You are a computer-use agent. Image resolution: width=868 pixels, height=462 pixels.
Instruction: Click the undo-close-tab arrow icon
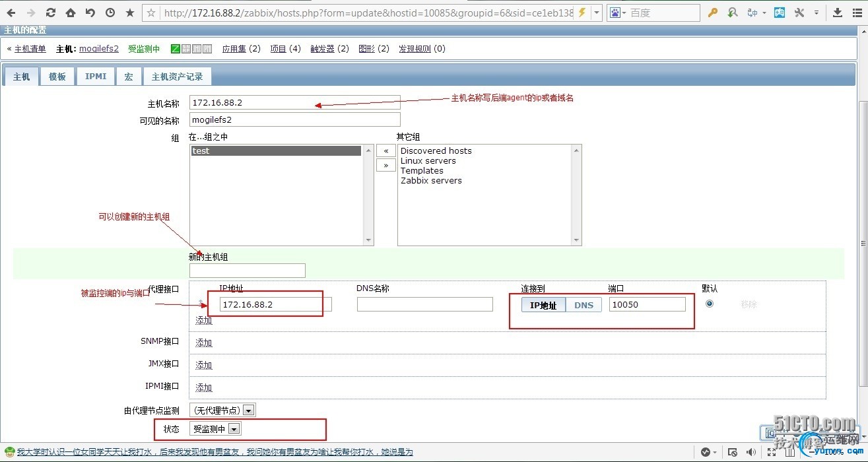90,13
